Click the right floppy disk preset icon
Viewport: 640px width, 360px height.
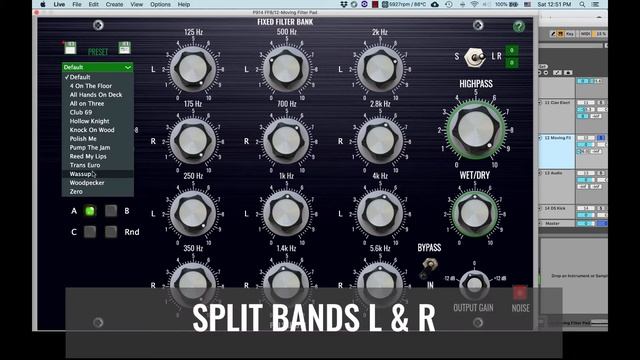(124, 48)
